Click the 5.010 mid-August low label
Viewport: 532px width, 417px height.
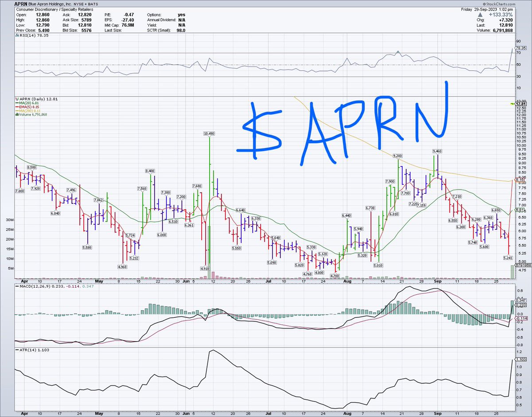tap(378, 265)
